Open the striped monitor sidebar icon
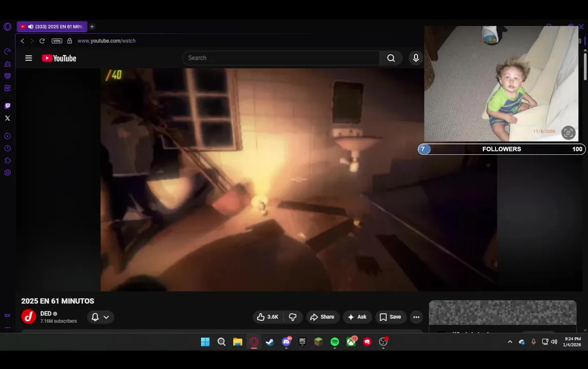 tap(8, 76)
